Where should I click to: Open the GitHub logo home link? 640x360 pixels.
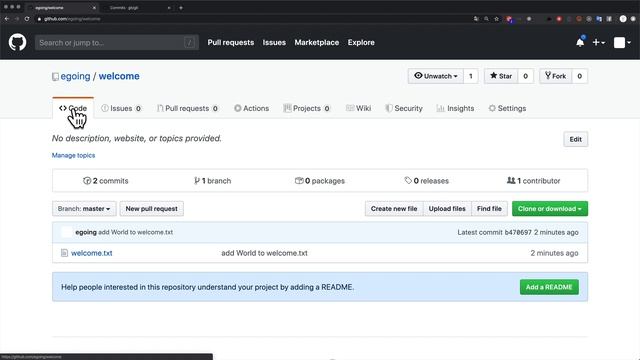click(x=17, y=42)
